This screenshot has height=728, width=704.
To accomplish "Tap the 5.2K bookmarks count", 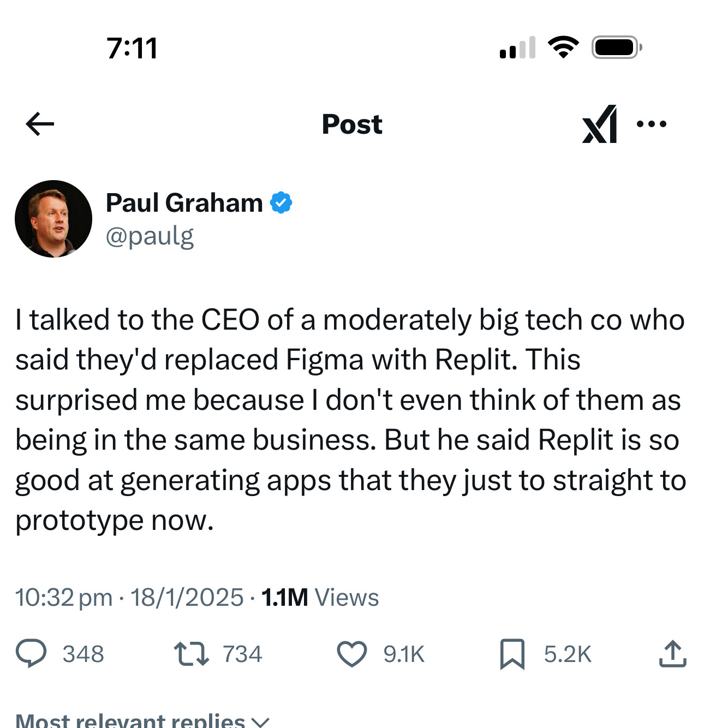I will (x=568, y=654).
